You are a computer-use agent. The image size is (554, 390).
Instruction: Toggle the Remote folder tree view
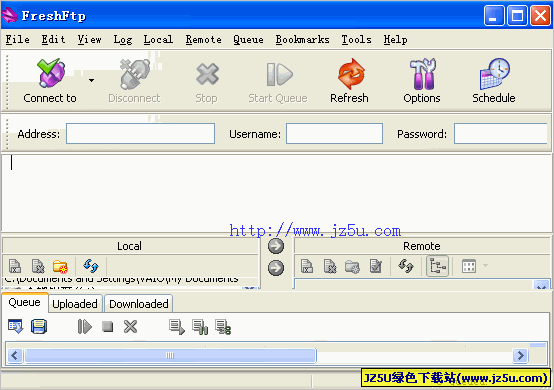pos(438,266)
